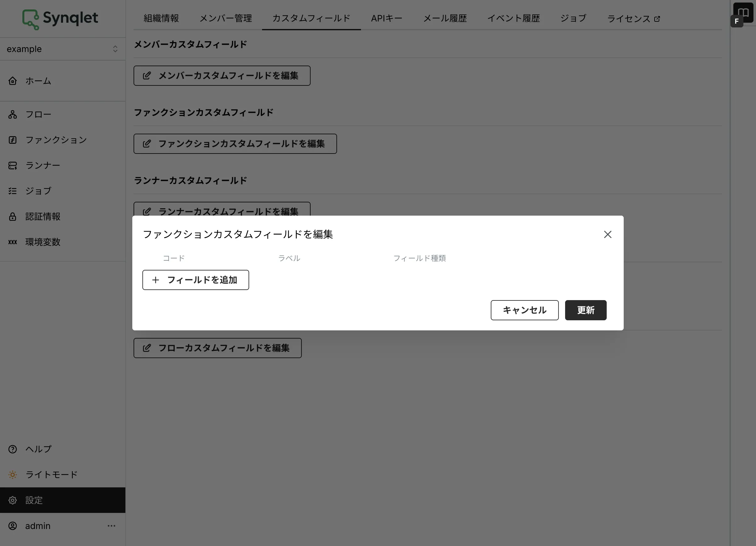
Task: Click キャンセル in the dialog
Action: (525, 310)
